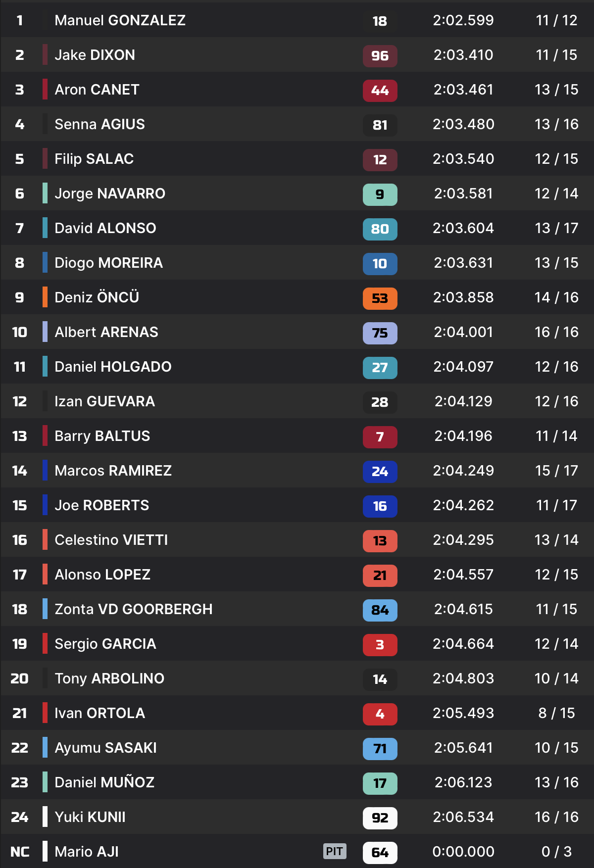Click Marcos Ramirez's blue 24 badge
The height and width of the screenshot is (868, 594).
380,471
